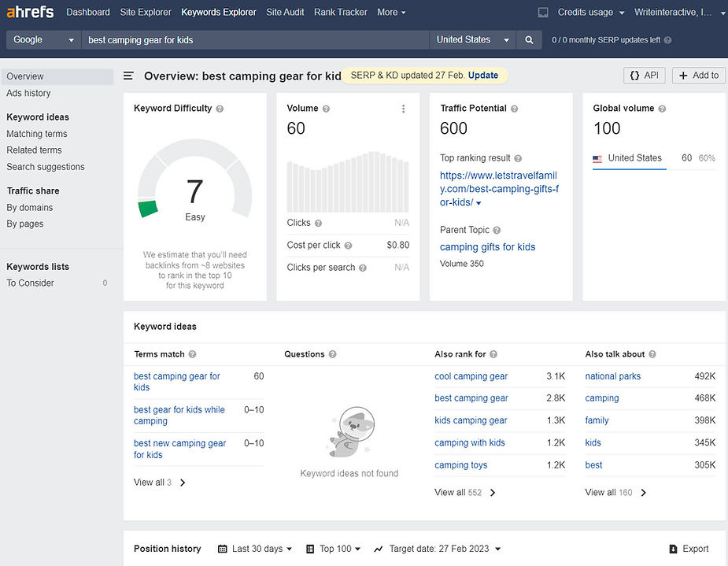Viewport: 728px width, 566px height.
Task: Open the notifications screen icon beside Credits usage
Action: [543, 13]
